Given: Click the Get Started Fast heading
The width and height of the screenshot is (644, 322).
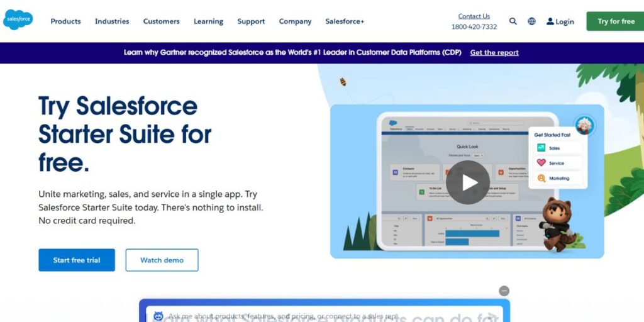Looking at the screenshot, I should pos(552,135).
